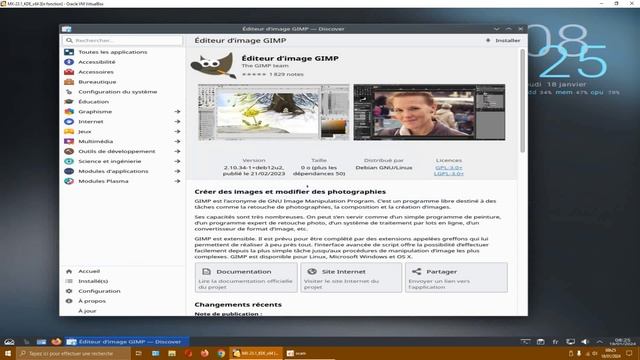Image resolution: width=640 pixels, height=360 pixels.
Task: Select the Accessibilité category icon
Action: click(x=69, y=62)
